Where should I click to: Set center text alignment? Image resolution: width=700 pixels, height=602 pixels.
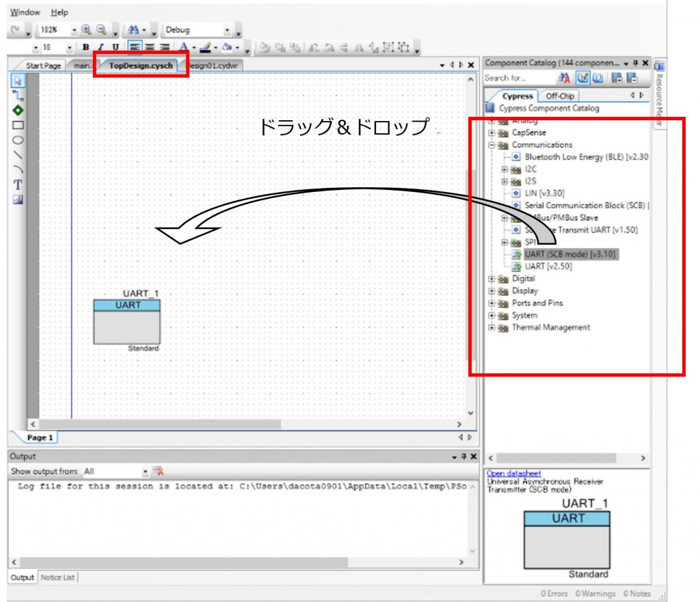(x=150, y=47)
